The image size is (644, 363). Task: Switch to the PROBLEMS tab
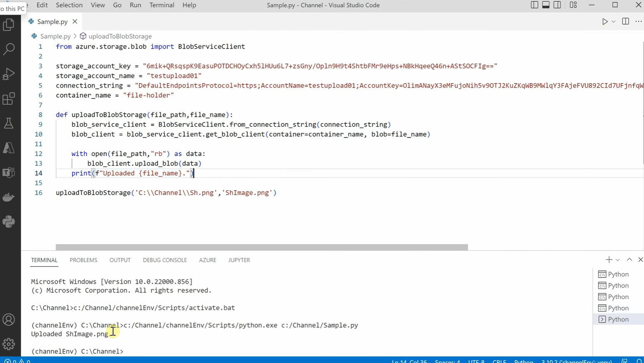[83, 260]
